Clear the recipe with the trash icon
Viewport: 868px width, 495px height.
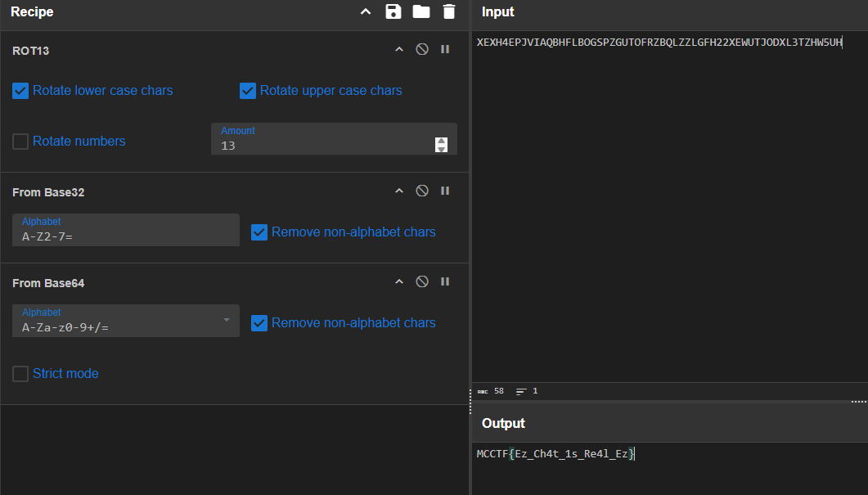point(448,11)
